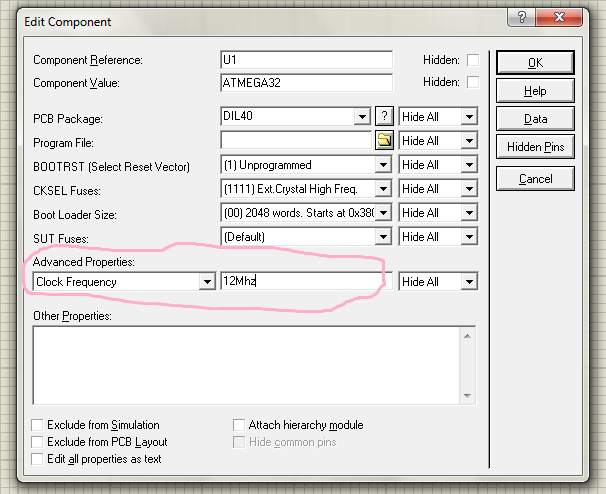606x494 pixels.
Task: Open Hide All dropdown for SUT Fuses
Action: click(x=469, y=237)
